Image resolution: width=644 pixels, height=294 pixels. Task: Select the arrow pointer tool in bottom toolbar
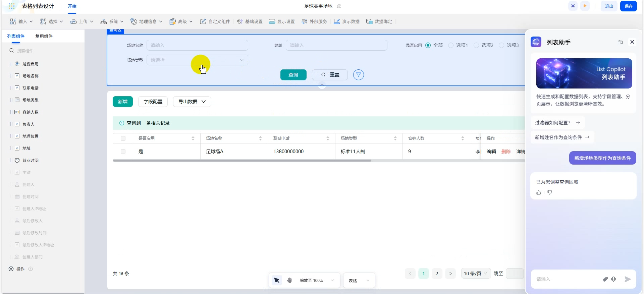277,280
